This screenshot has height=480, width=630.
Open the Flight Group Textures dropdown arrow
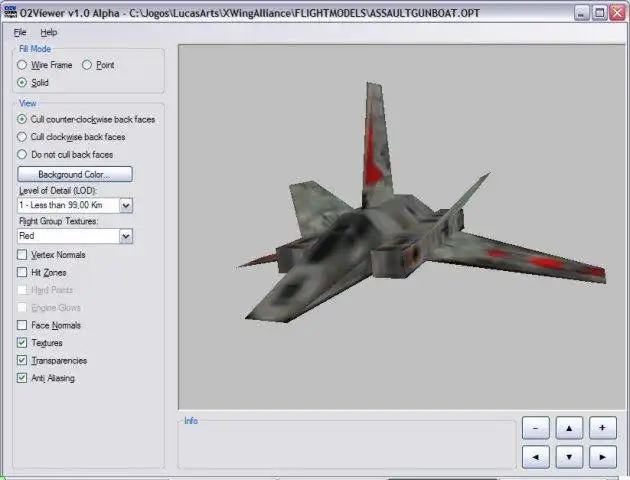[x=126, y=236]
